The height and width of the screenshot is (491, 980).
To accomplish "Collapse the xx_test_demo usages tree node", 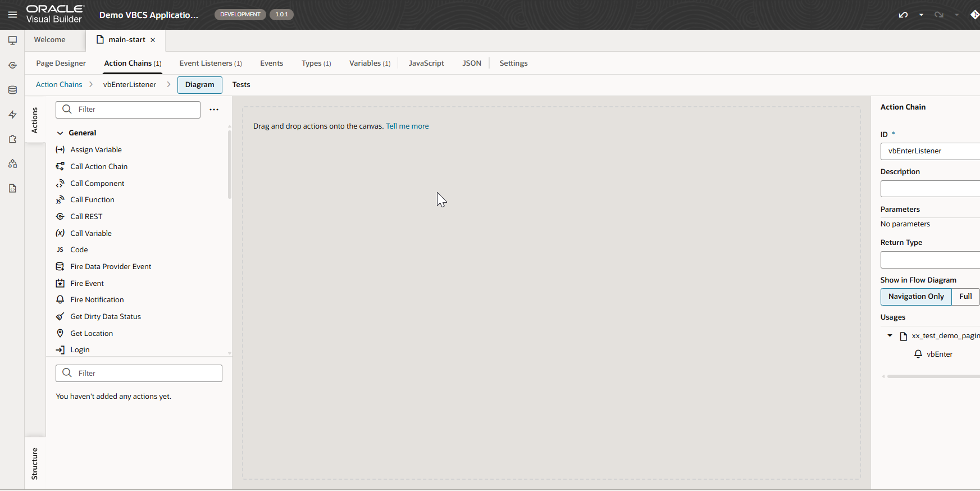I will click(890, 335).
